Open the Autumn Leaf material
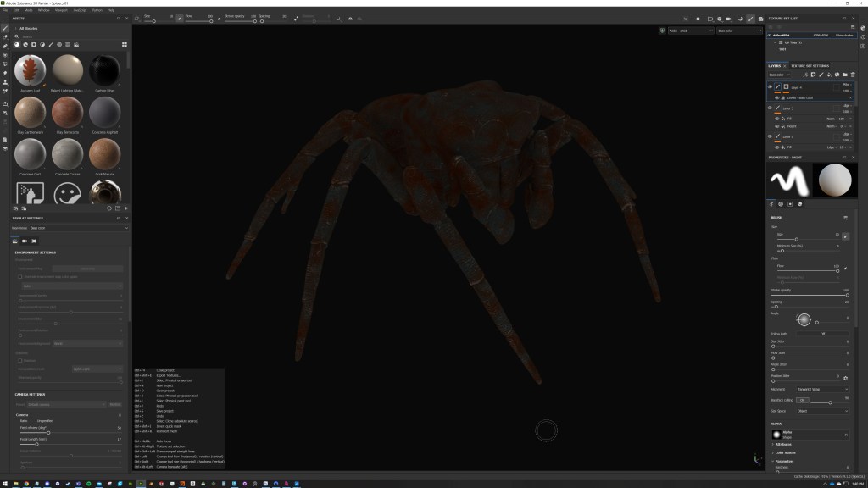Viewport: 868px width, 488px height. tap(31, 70)
